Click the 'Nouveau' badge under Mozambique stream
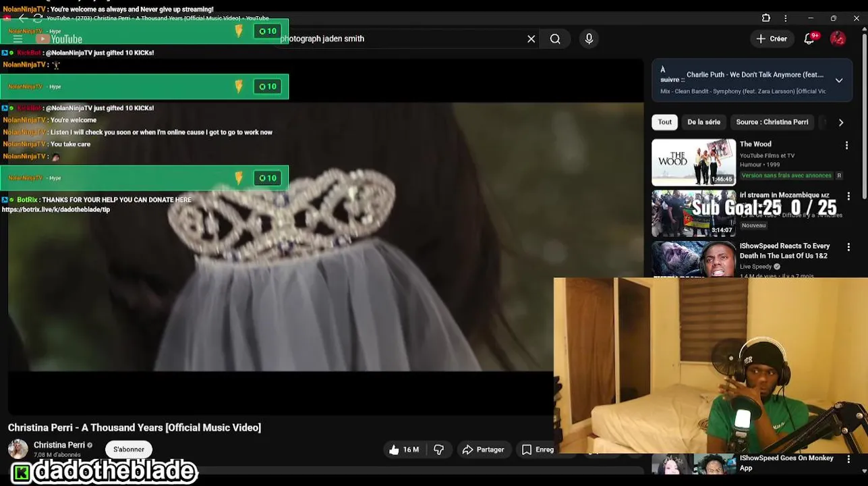The height and width of the screenshot is (486, 868). pyautogui.click(x=753, y=225)
